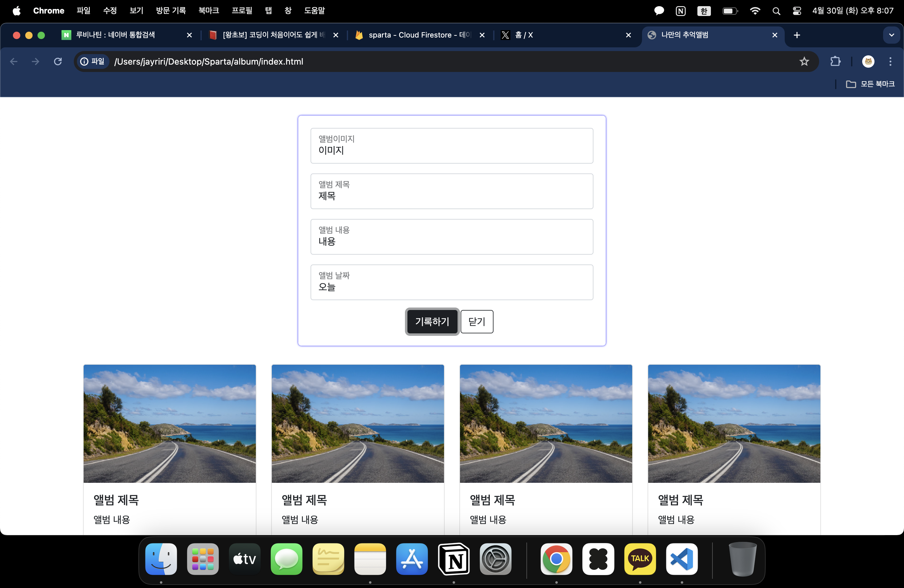The width and height of the screenshot is (904, 588).
Task: Focus the 앨범 제목 input field
Action: [452, 192]
